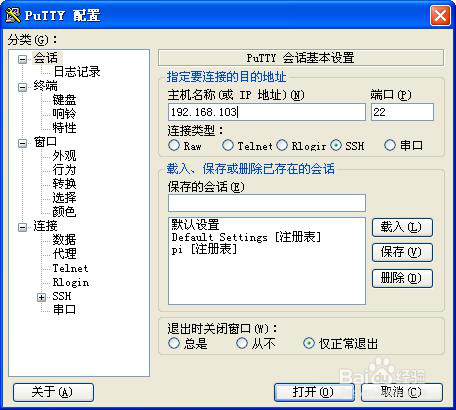Viewport: 456px width, 410px height.
Task: Select 终端 category in tree
Action: click(46, 86)
